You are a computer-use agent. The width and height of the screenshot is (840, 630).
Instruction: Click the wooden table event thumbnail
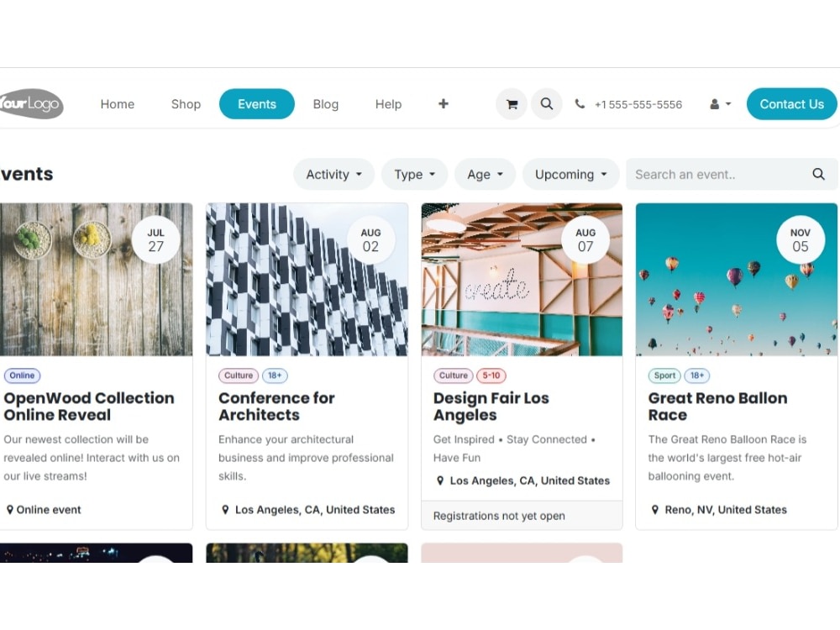[x=96, y=279]
